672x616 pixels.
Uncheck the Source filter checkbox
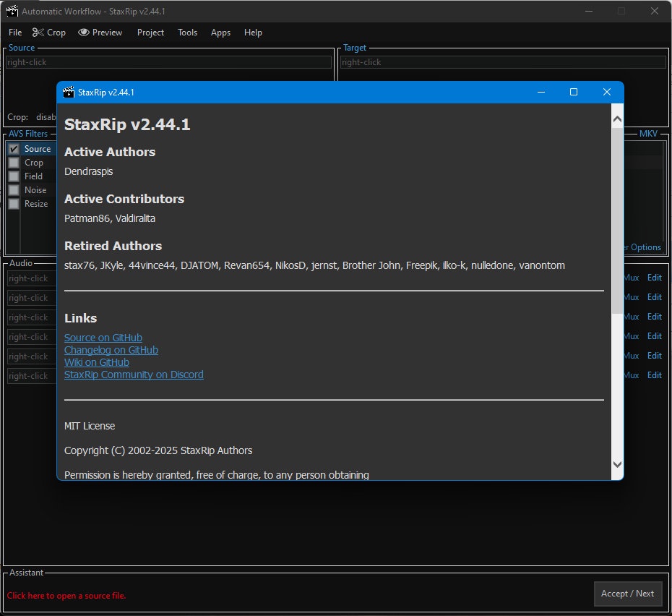click(x=14, y=149)
